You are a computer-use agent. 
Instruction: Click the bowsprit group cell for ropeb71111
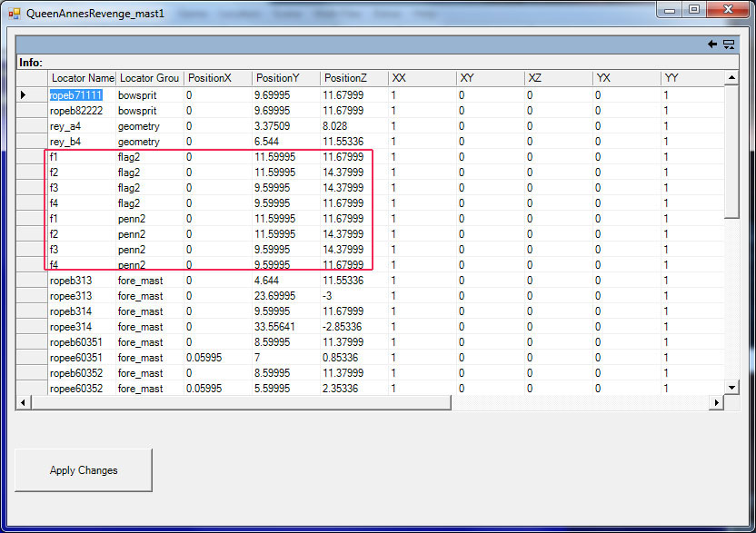[149, 95]
